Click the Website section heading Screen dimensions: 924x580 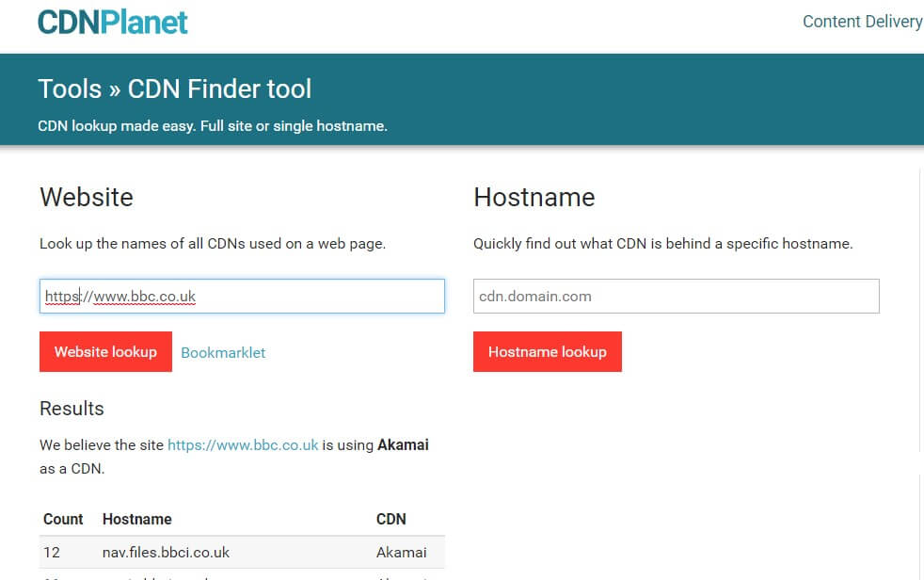click(x=87, y=197)
